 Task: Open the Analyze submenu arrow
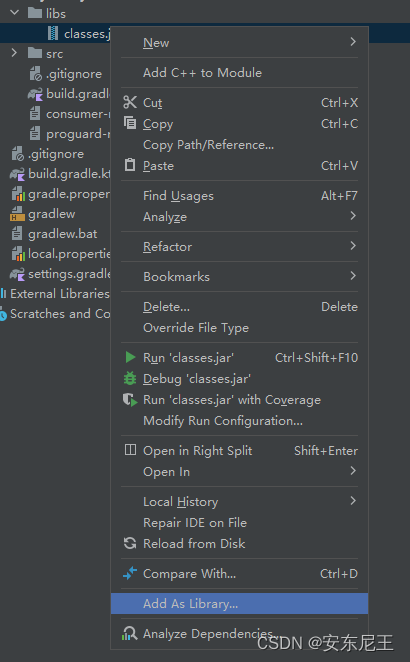[x=353, y=216]
